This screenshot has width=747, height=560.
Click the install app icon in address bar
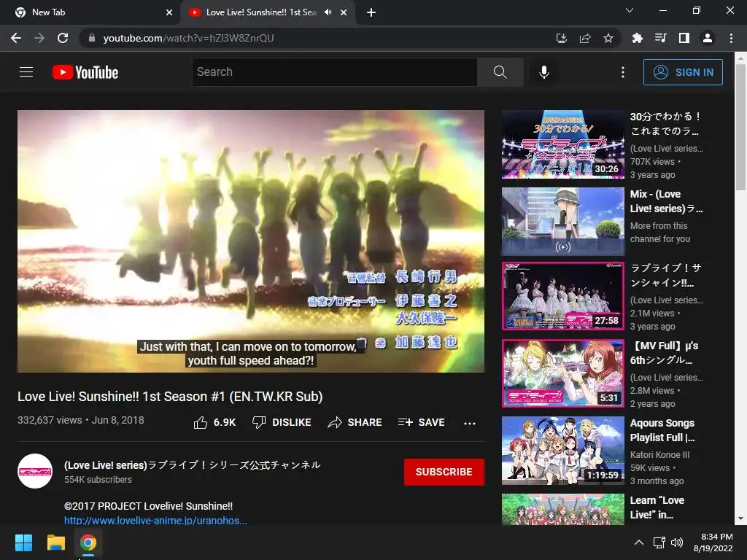click(562, 38)
